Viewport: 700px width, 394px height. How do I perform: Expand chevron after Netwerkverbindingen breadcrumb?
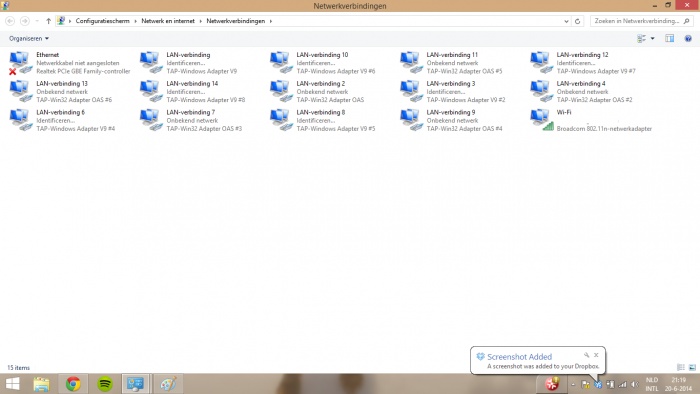(x=271, y=21)
